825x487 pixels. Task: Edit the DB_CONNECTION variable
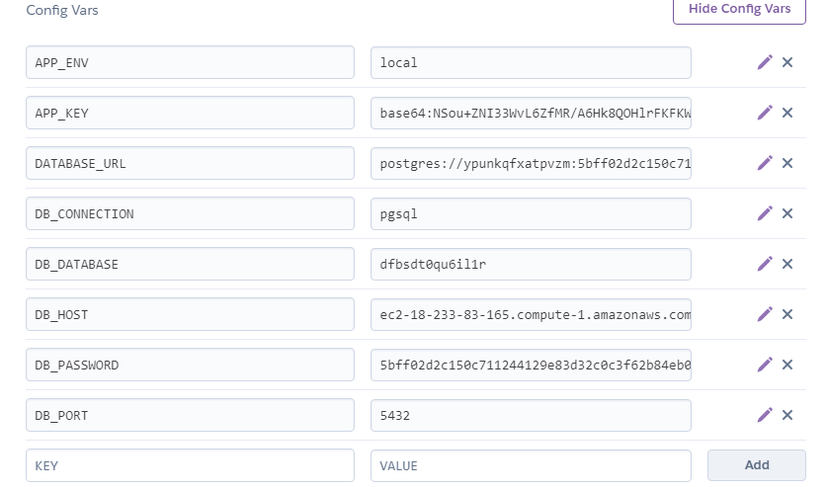(x=765, y=213)
